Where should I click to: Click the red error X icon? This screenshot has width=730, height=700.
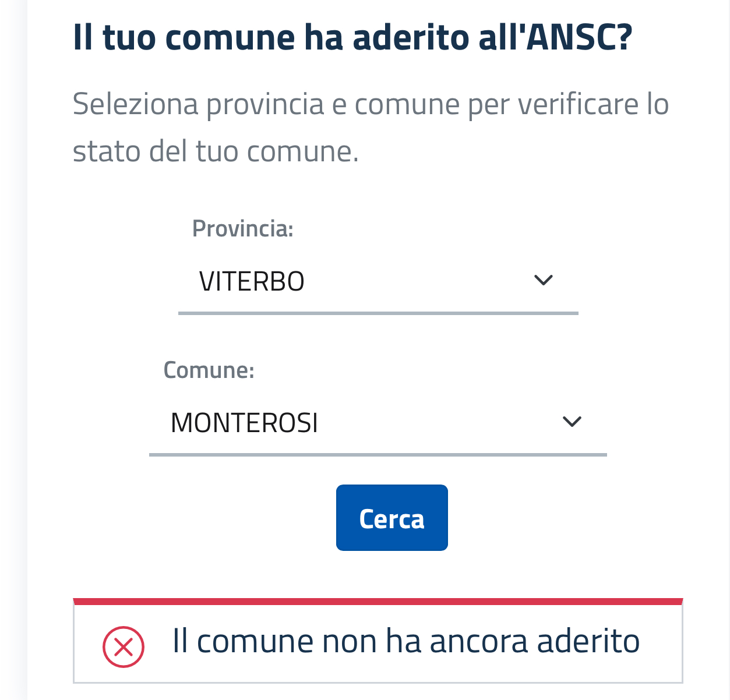tap(124, 646)
